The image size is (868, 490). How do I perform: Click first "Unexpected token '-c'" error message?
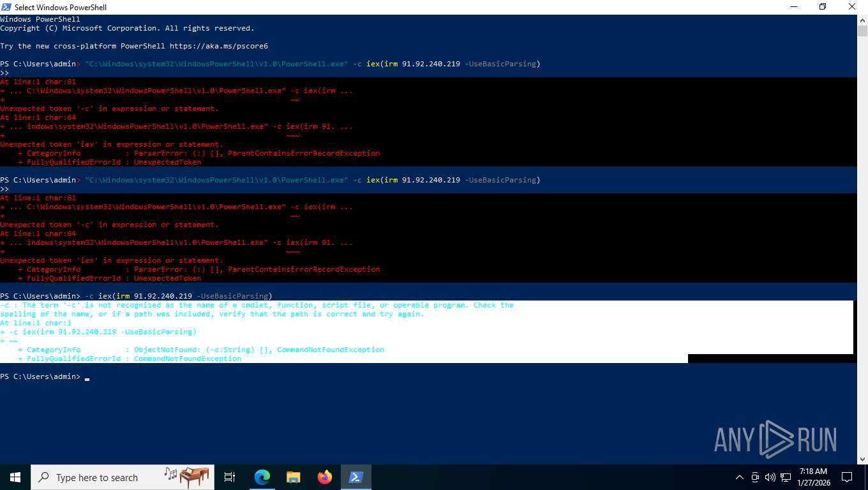tap(109, 108)
